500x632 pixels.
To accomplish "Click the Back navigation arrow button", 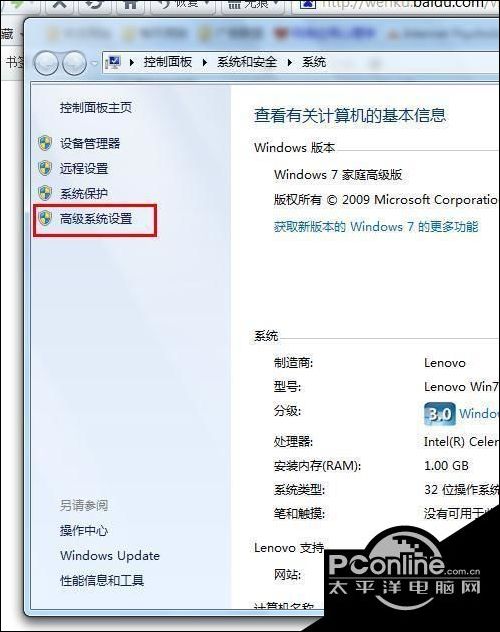I will (x=46, y=63).
